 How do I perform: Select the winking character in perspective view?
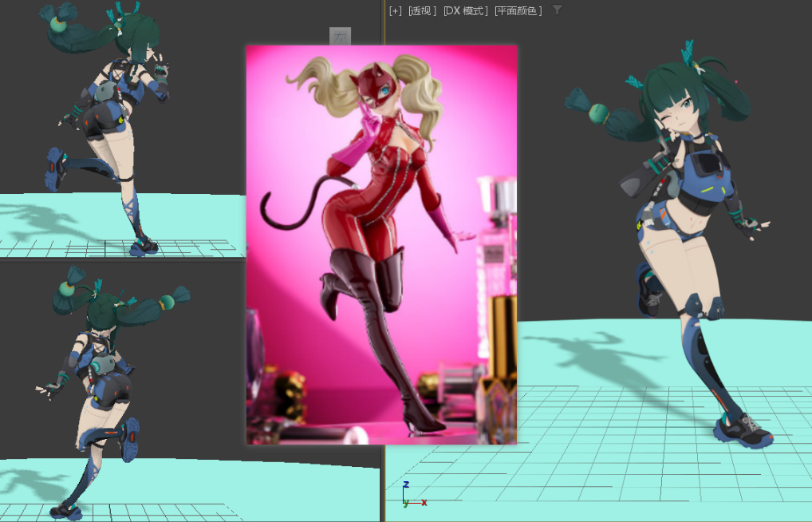pyautogui.click(x=671, y=243)
